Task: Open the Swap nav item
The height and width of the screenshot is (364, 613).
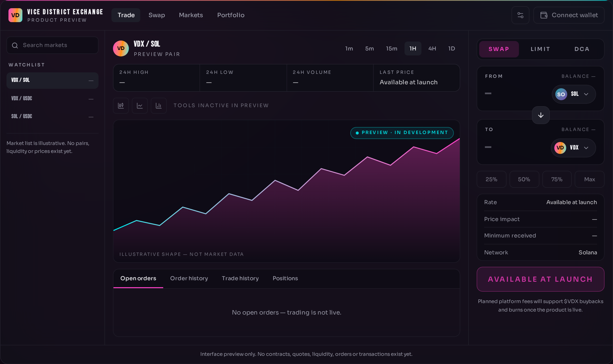Action: pos(157,15)
